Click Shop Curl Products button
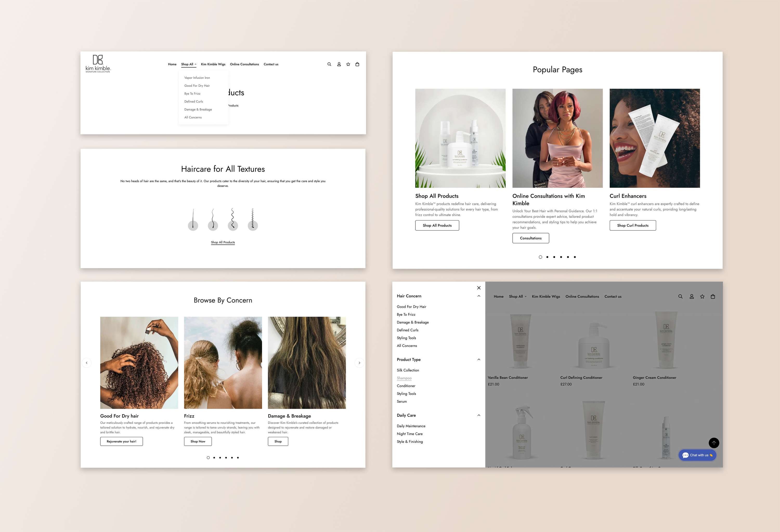780x532 pixels. [x=633, y=225]
